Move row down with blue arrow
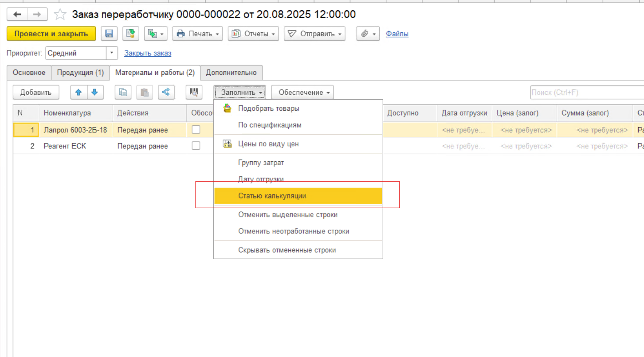Screen dimensions: 644x357 point(95,92)
